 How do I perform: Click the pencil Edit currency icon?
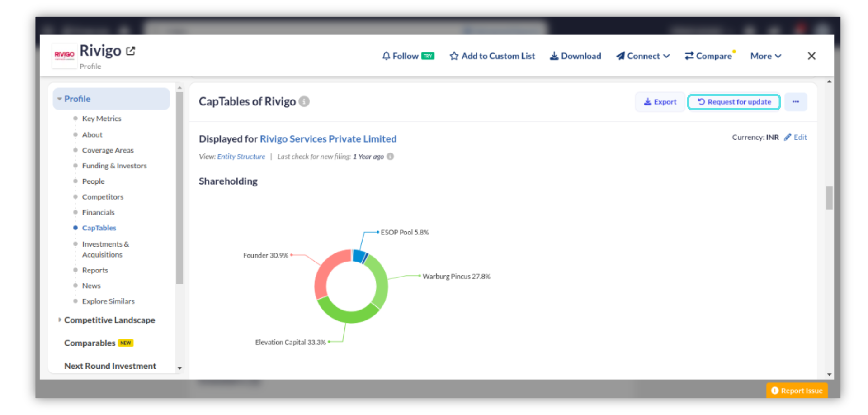pyautogui.click(x=788, y=137)
